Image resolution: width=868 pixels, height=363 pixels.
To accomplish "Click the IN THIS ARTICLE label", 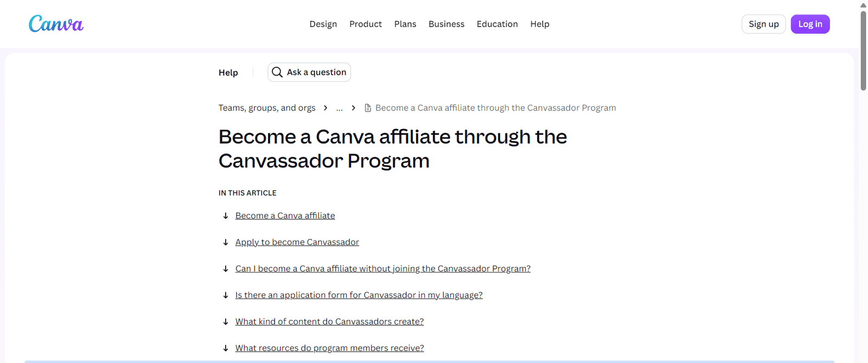I will (247, 193).
